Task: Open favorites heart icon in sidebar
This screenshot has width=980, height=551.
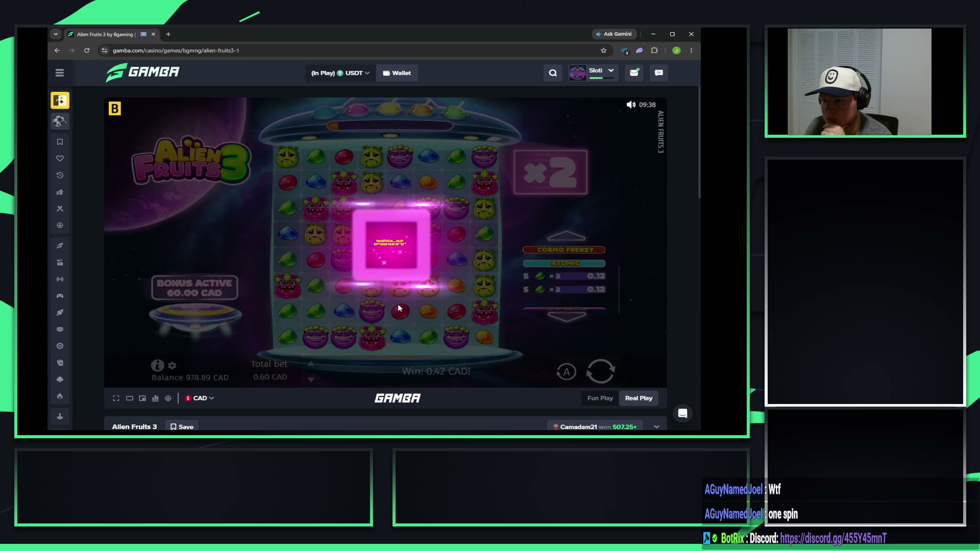Action: point(60,159)
